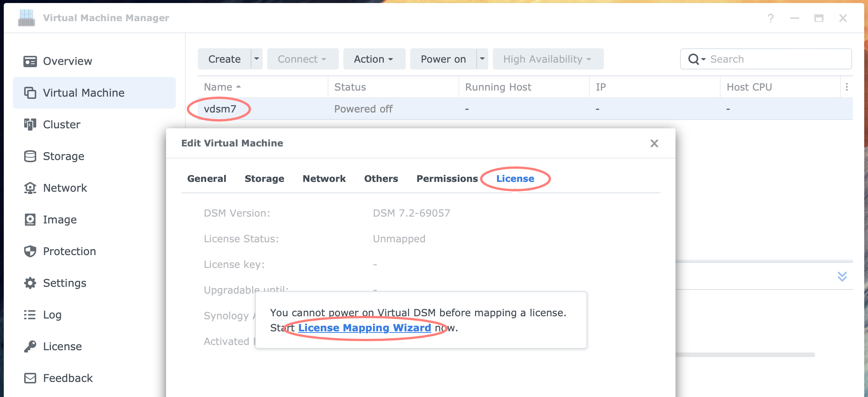Click the Protection shield icon
868x397 pixels.
coord(30,251)
